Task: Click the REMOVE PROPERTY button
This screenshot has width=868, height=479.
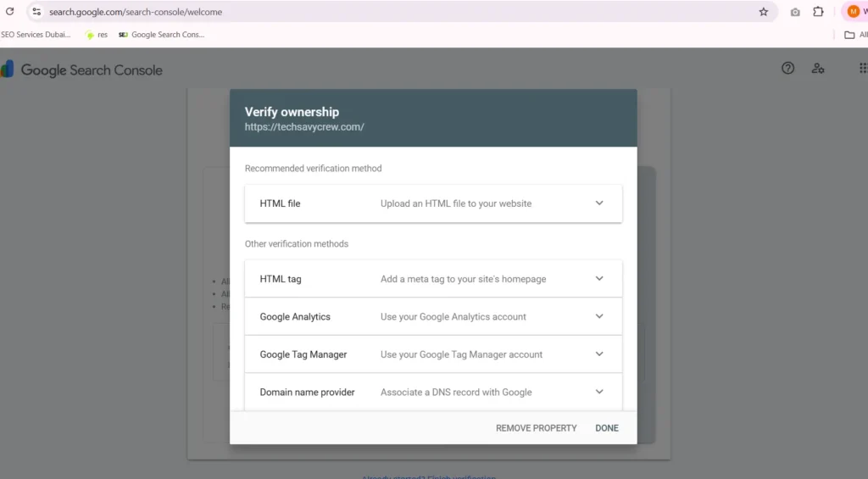Action: pyautogui.click(x=536, y=427)
